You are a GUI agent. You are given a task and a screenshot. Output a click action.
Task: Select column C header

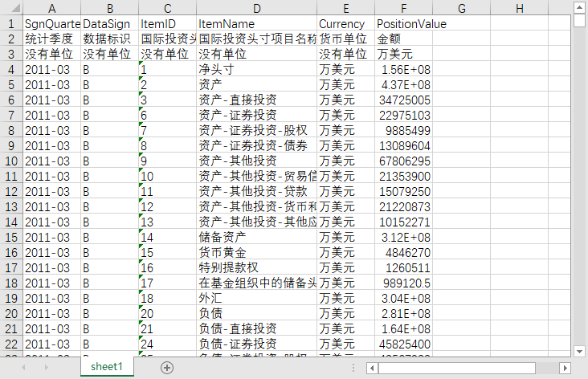click(x=168, y=8)
